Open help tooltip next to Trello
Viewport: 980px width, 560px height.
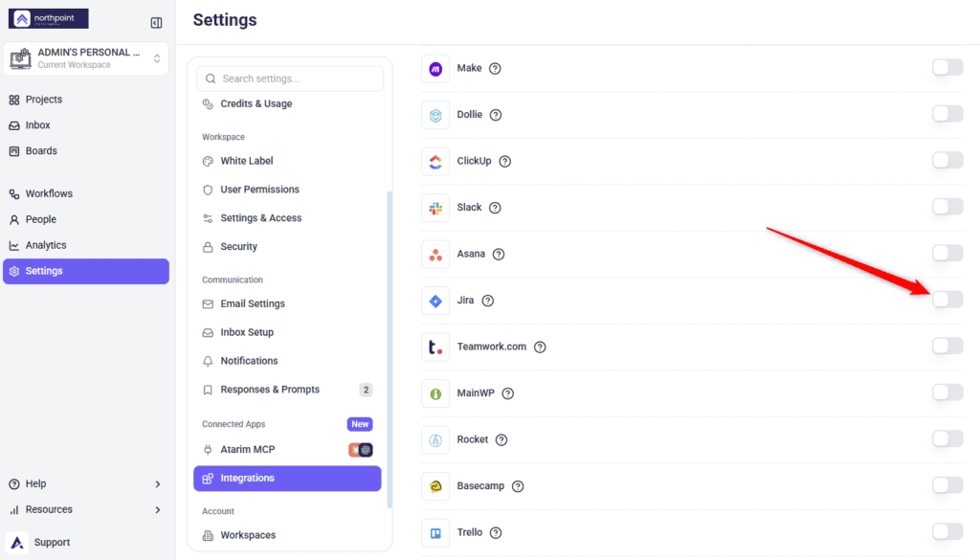coord(496,532)
